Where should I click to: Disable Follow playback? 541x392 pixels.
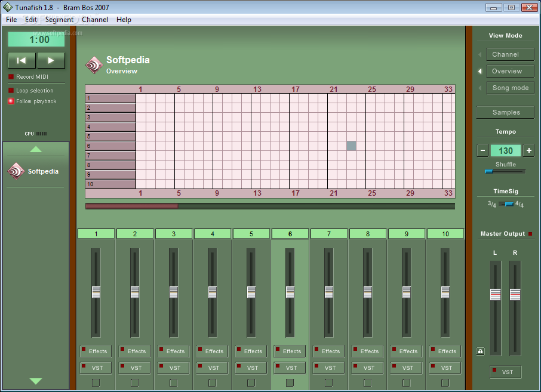coord(11,101)
